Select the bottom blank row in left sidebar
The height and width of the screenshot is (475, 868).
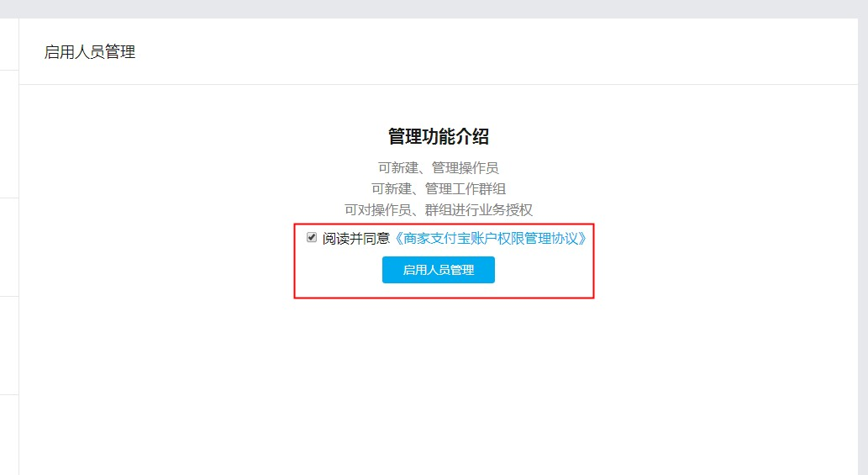9,435
